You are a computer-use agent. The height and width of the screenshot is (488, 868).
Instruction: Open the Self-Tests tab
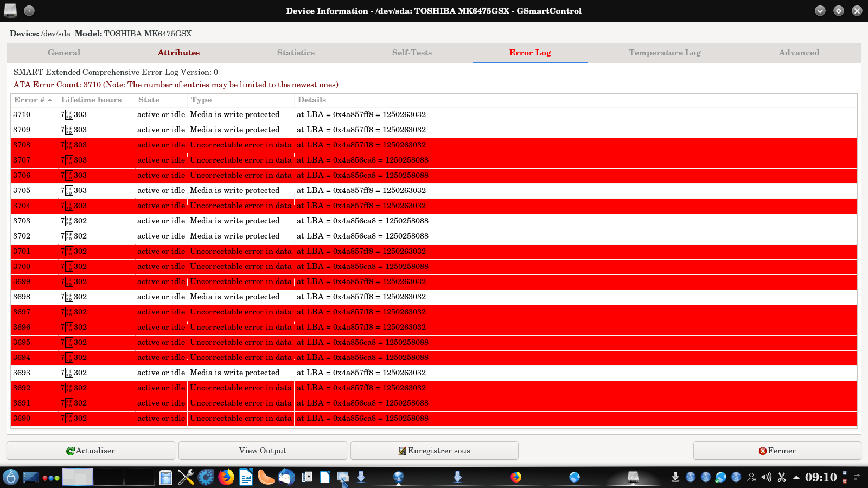coord(412,53)
